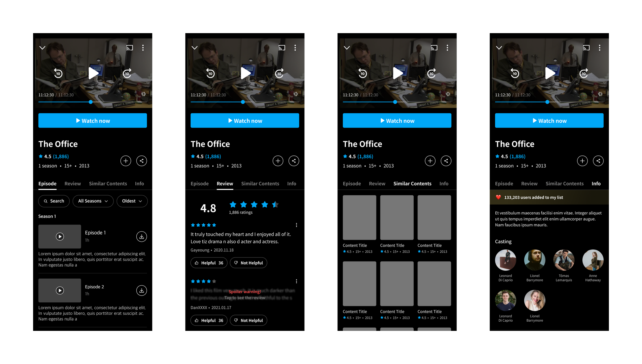Switch to Review tab in first screen

(x=73, y=184)
